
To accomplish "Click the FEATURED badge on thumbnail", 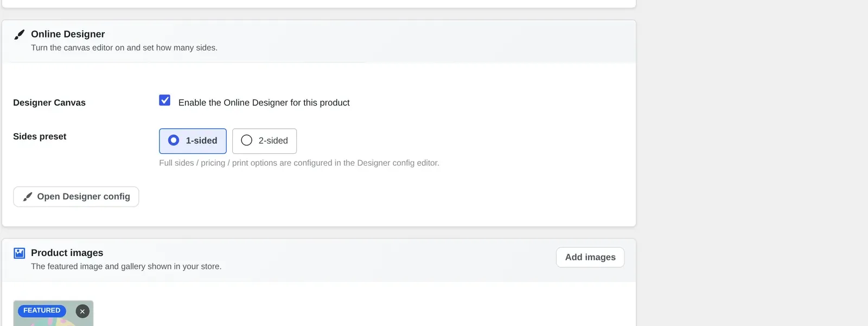I will [42, 311].
